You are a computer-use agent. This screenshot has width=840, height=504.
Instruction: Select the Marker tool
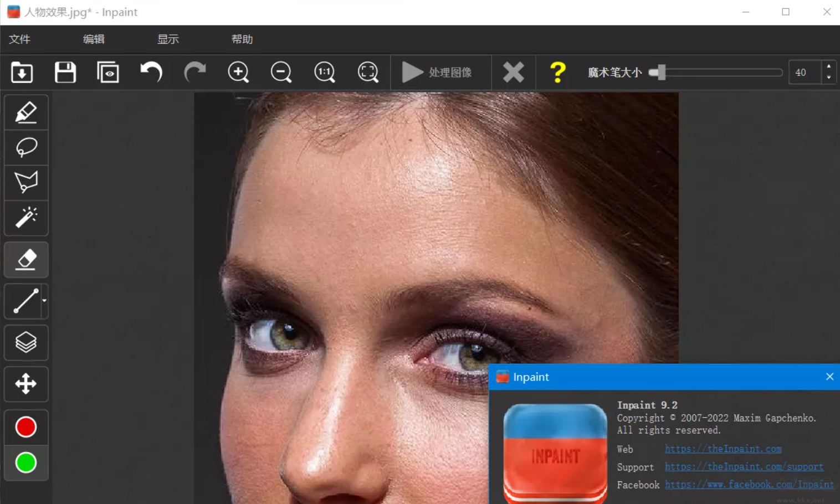[26, 111]
